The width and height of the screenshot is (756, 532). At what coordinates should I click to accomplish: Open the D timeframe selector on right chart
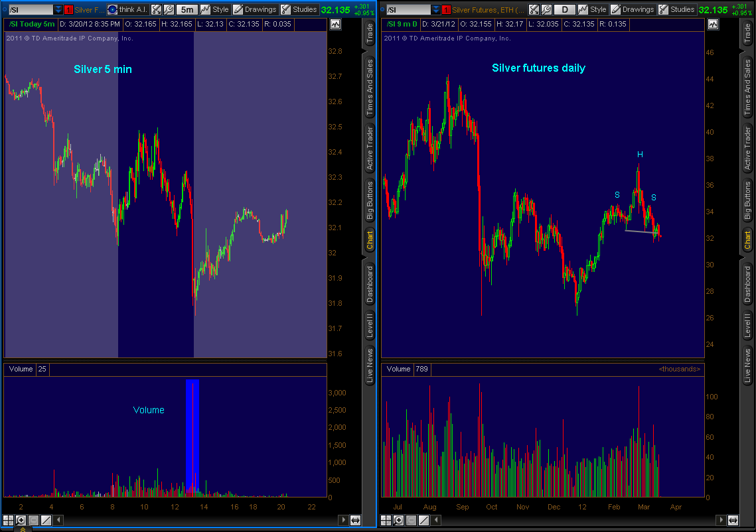565,10
